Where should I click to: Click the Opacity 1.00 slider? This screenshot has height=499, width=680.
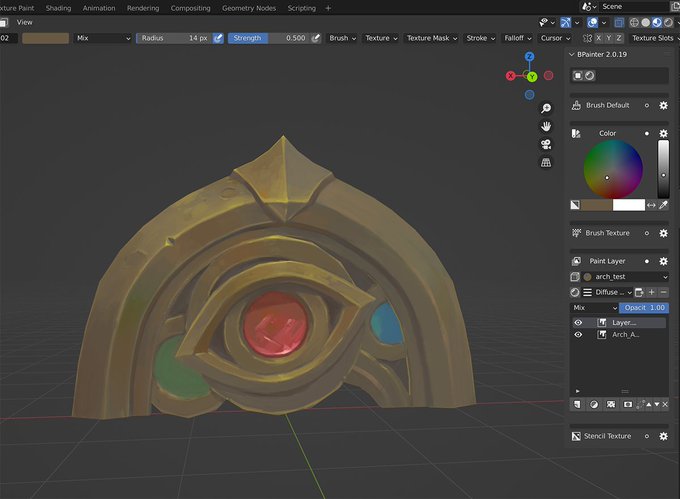point(644,308)
